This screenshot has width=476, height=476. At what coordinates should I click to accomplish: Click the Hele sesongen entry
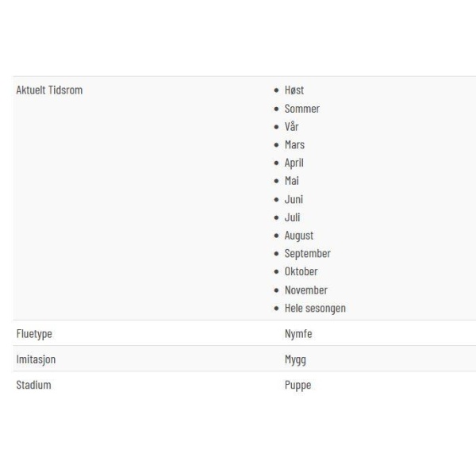pyautogui.click(x=315, y=308)
